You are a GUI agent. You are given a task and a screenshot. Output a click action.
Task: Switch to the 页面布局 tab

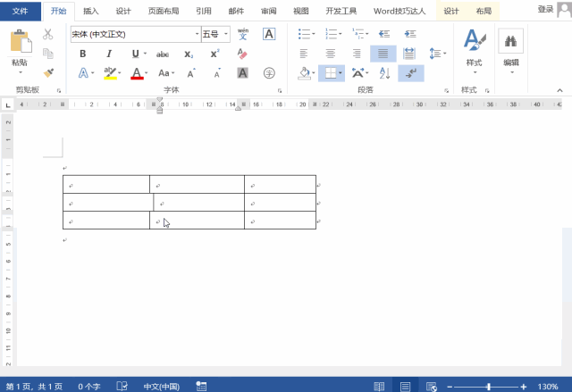[164, 12]
